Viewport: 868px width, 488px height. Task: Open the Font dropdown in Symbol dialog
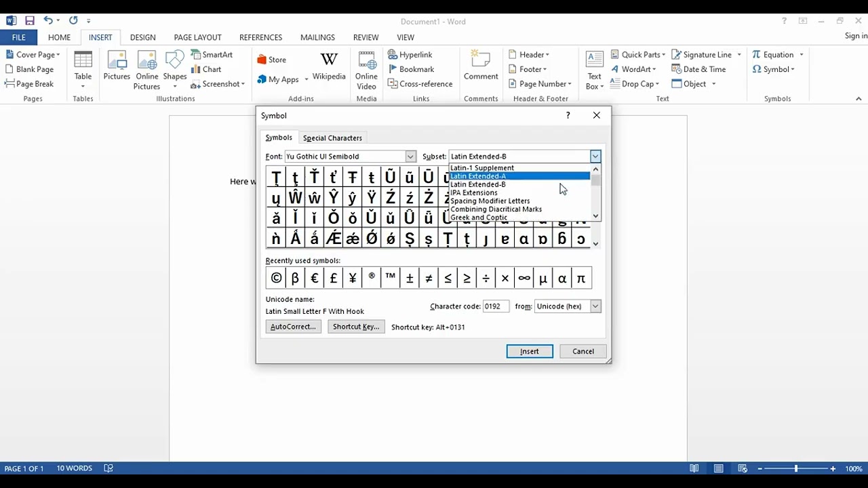[x=410, y=157]
